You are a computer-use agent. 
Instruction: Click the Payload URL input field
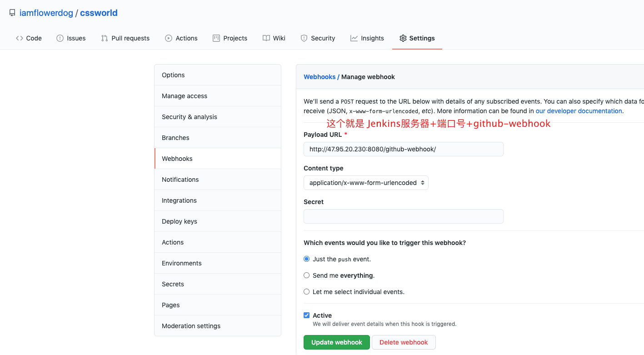(x=404, y=149)
